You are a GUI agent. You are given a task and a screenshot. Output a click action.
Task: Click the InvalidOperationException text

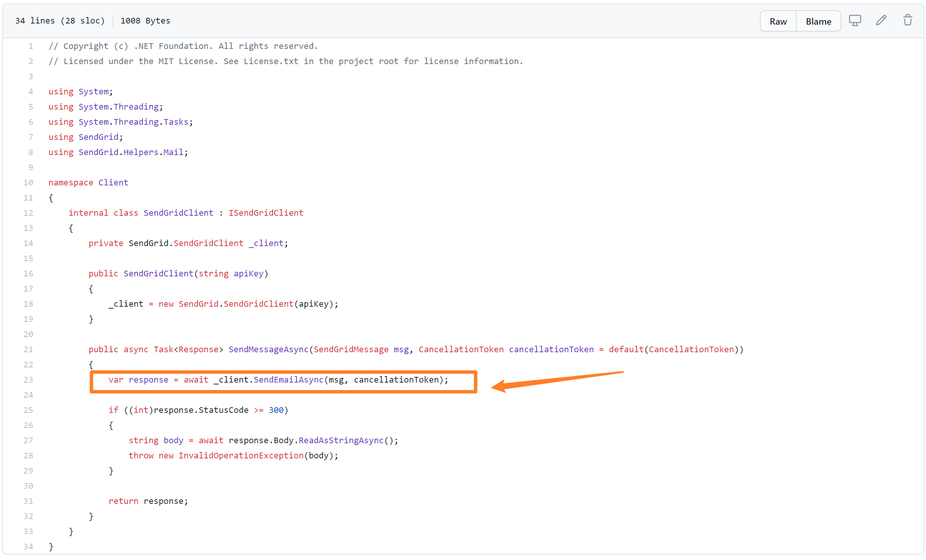pos(241,455)
